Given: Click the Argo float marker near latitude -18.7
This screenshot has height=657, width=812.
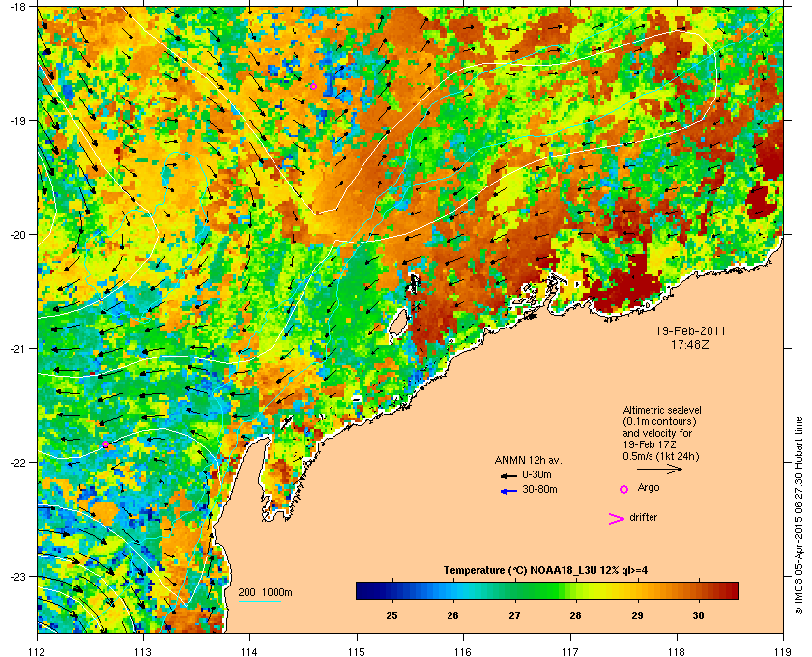Looking at the screenshot, I should point(314,86).
